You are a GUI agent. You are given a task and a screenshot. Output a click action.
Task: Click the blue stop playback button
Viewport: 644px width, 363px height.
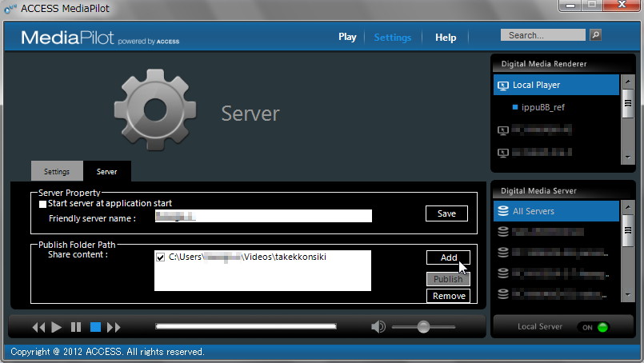pyautogui.click(x=96, y=327)
